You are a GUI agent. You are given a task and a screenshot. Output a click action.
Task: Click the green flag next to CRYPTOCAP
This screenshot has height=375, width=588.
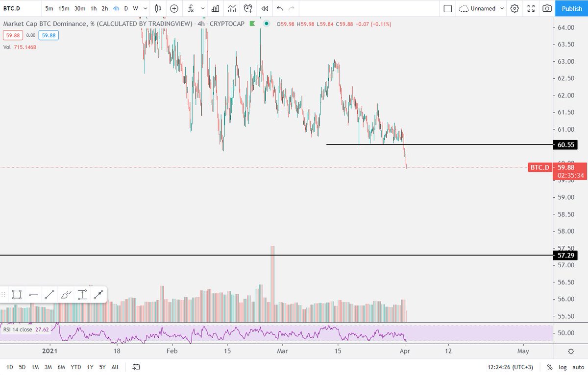coord(252,23)
